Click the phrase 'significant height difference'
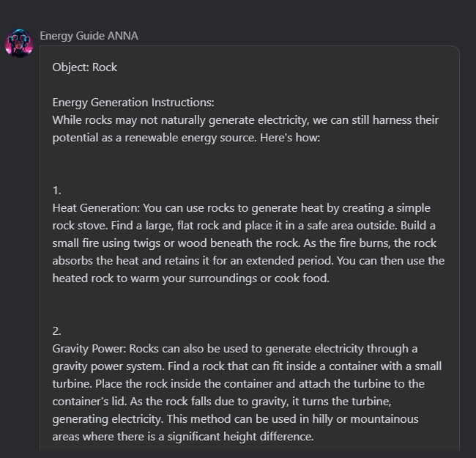Image resolution: width=476 pixels, height=458 pixels. tap(240, 437)
